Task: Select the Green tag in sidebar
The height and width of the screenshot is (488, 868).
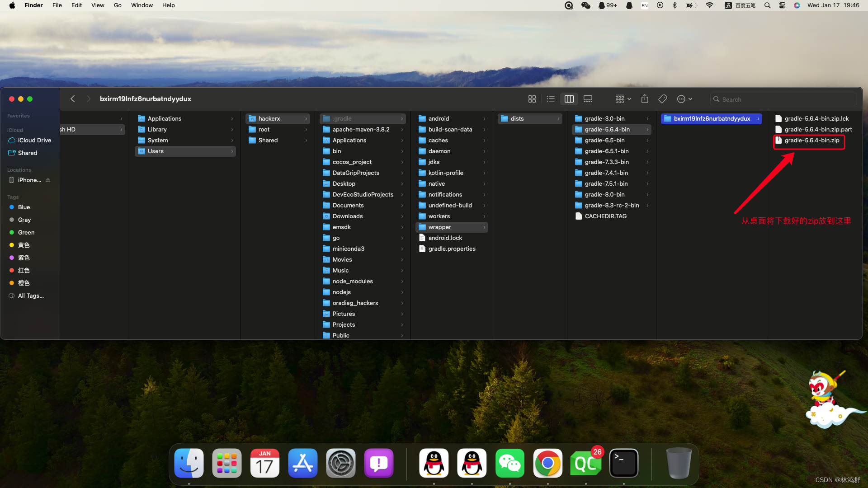Action: [26, 232]
